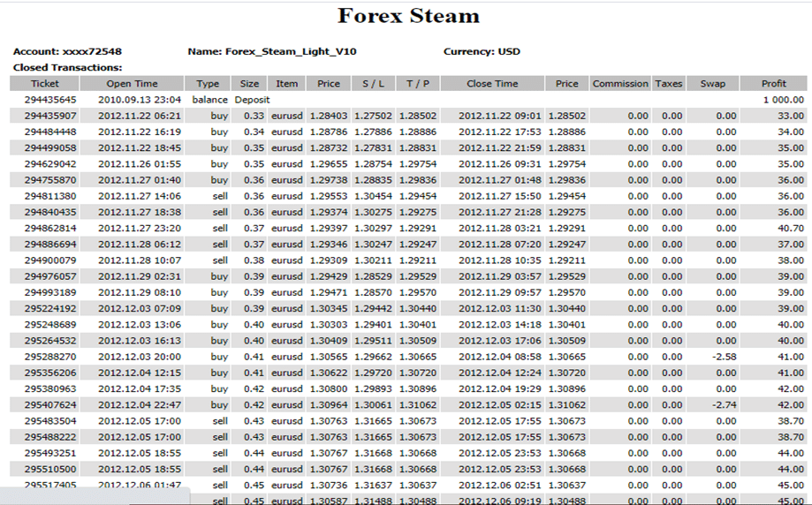Click close price 1.28886
The height and width of the screenshot is (505, 812).
[567, 132]
